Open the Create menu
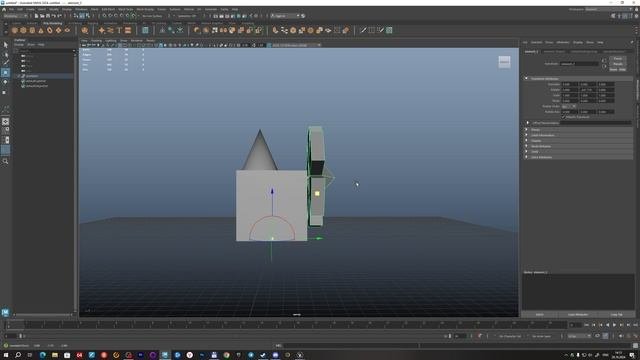The width and height of the screenshot is (640, 360). [x=30, y=9]
